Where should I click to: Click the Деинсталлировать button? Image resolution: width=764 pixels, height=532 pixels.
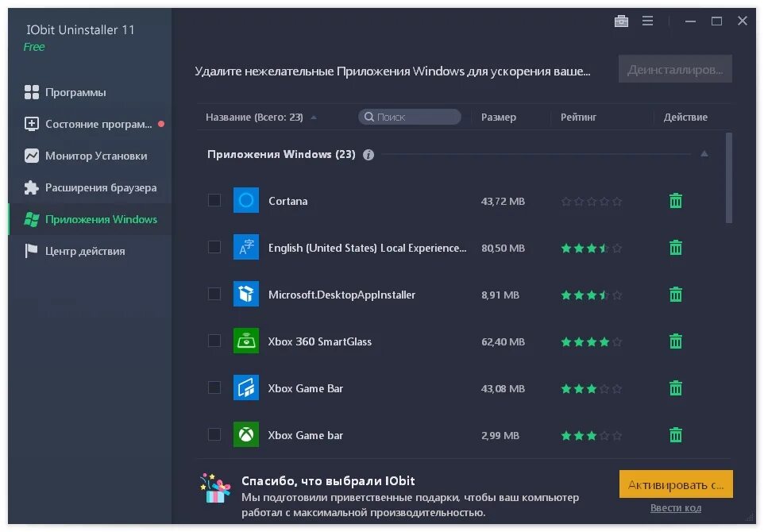coord(675,69)
